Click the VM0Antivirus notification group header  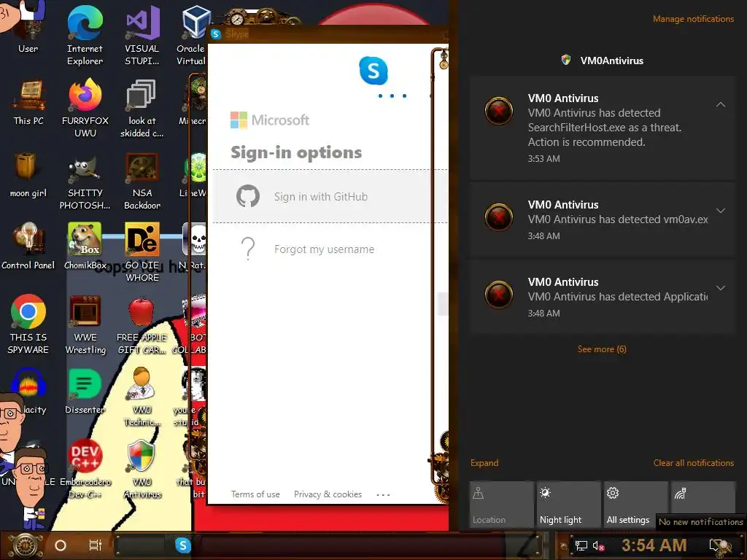click(602, 61)
